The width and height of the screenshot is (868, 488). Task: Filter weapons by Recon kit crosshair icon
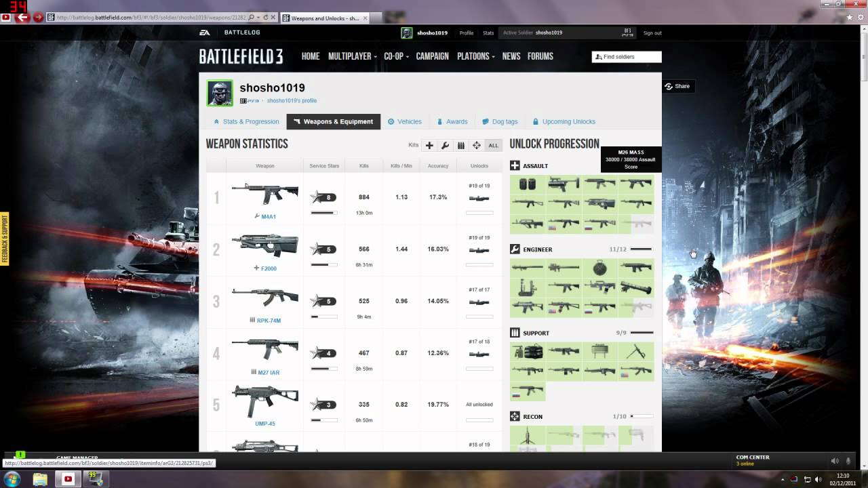(477, 145)
